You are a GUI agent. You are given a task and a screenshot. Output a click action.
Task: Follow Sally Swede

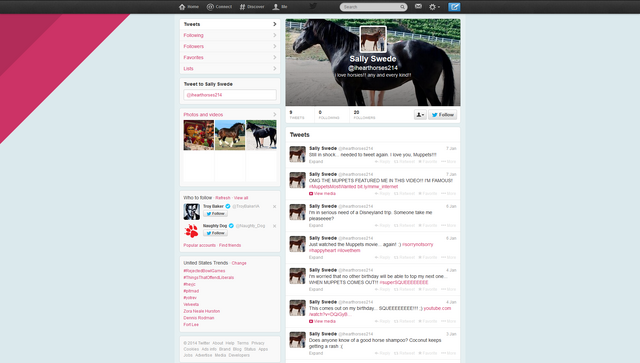(442, 115)
